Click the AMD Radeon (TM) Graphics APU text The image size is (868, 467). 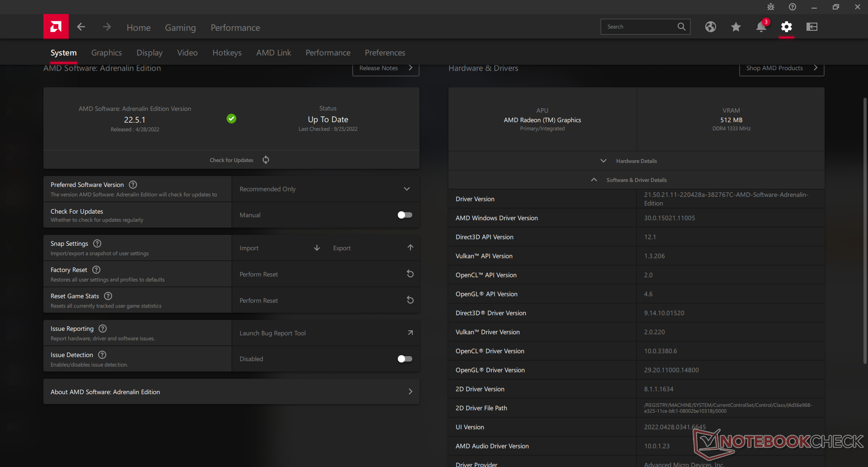[x=542, y=120]
